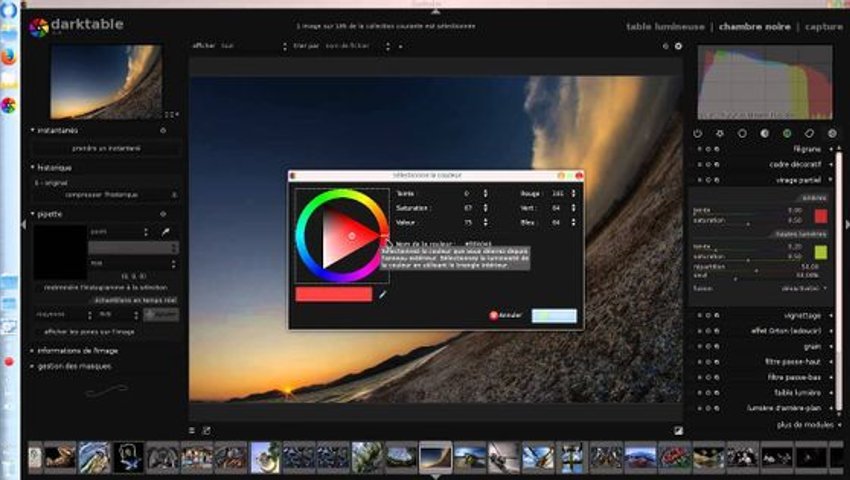Open Firefox from the dock
This screenshot has width=850, height=480.
pos(9,56)
